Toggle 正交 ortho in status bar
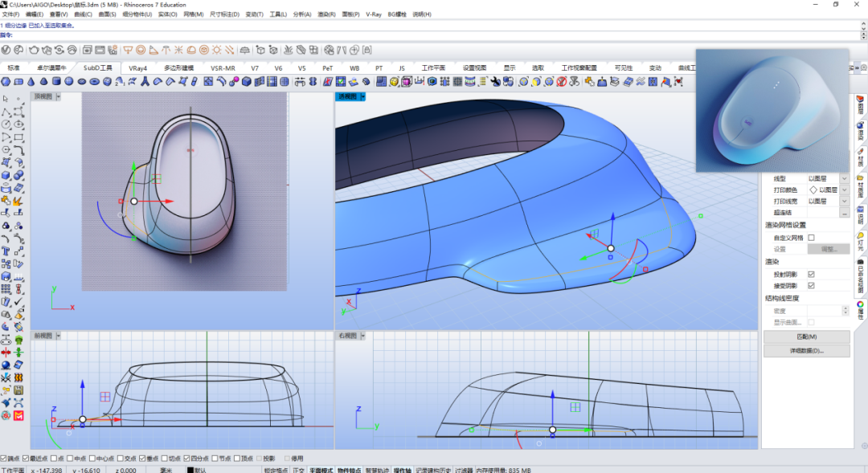This screenshot has height=473, width=868. 298,470
